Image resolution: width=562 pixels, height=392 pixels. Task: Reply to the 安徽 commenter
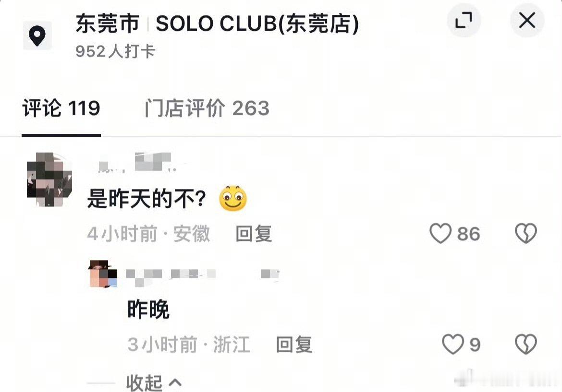pyautogui.click(x=254, y=234)
